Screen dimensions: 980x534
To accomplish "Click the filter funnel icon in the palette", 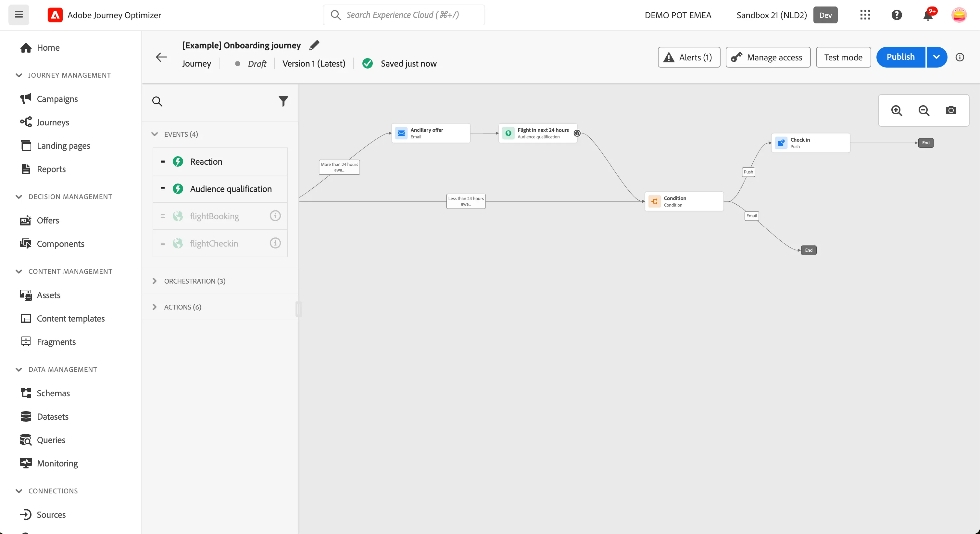I will point(283,101).
